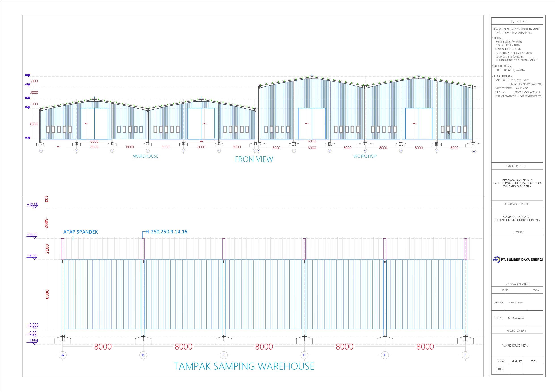The image size is (555, 392).
Task: Select the +12.00 elevation marker in side view
Action: 32,204
